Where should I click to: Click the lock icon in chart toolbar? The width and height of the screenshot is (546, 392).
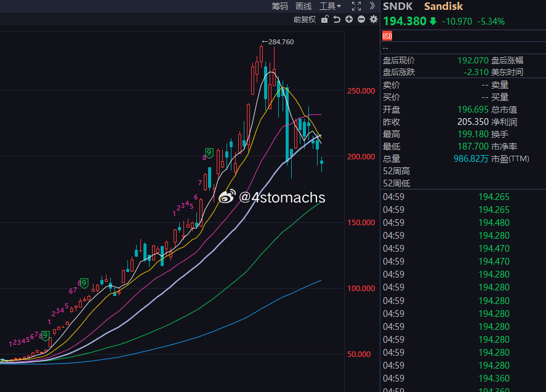click(x=325, y=20)
